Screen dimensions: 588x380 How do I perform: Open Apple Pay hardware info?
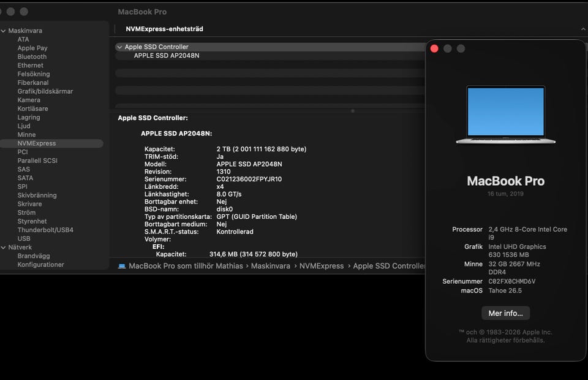click(x=32, y=48)
